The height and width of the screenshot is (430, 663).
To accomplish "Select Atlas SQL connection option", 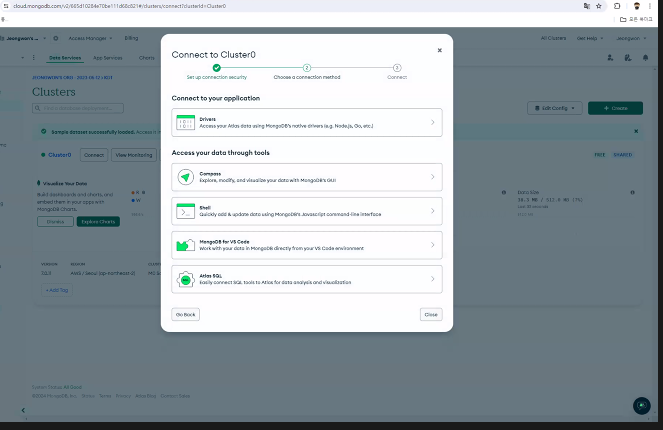I will [x=307, y=279].
